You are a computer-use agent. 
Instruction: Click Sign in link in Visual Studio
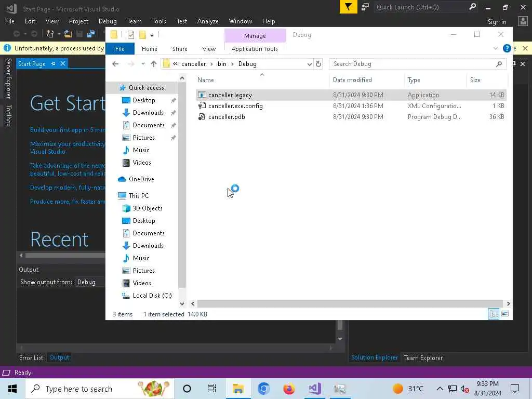tap(497, 22)
